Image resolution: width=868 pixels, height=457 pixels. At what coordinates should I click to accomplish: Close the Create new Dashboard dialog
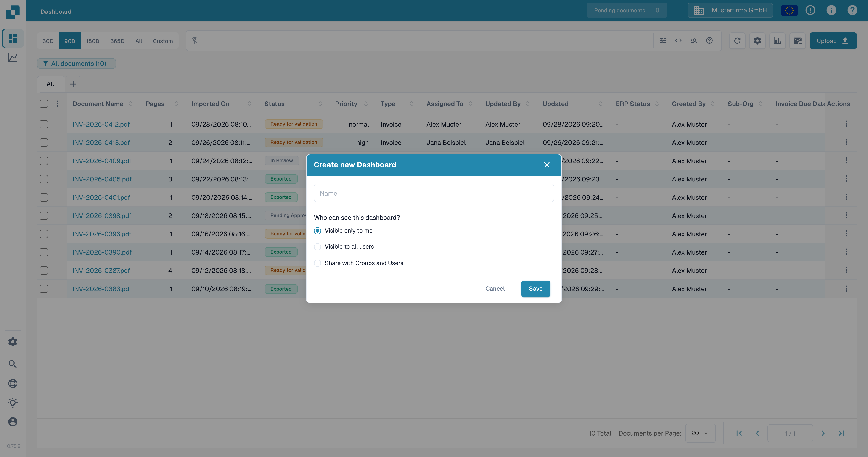tap(547, 165)
